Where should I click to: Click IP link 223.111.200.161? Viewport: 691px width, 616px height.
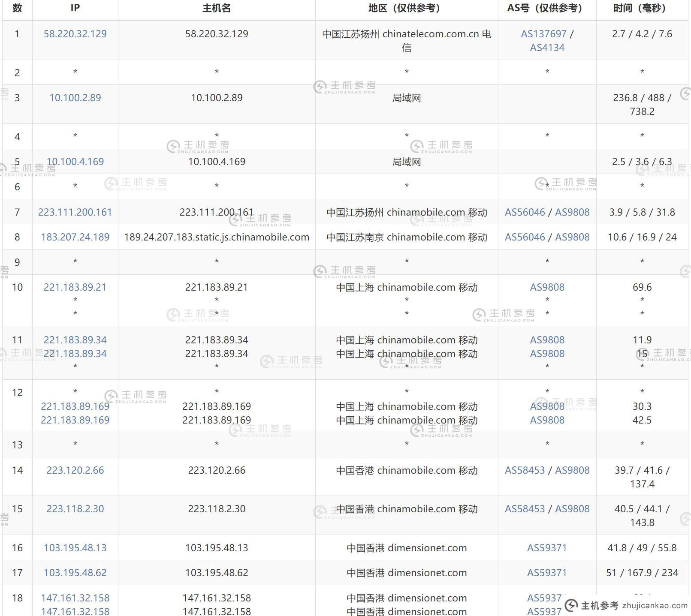pos(75,212)
